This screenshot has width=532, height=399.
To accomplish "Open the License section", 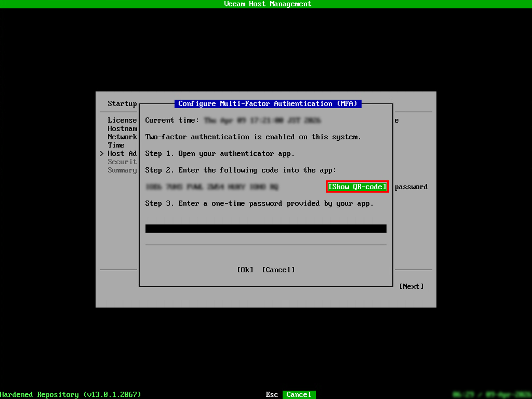I will [x=122, y=120].
